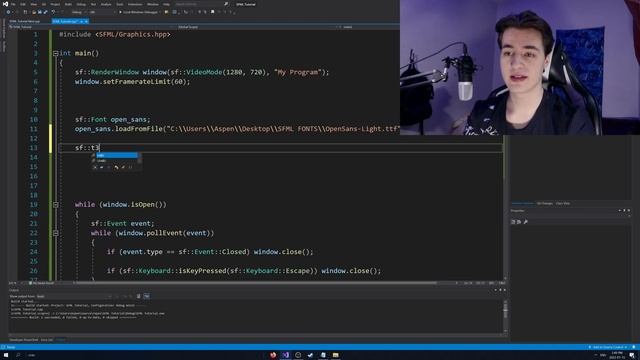Switch to Git Changes tab

544,203
